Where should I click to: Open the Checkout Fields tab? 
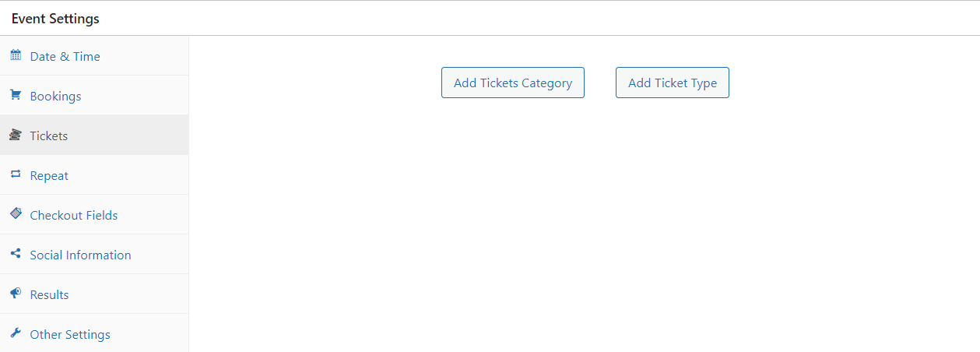74,216
